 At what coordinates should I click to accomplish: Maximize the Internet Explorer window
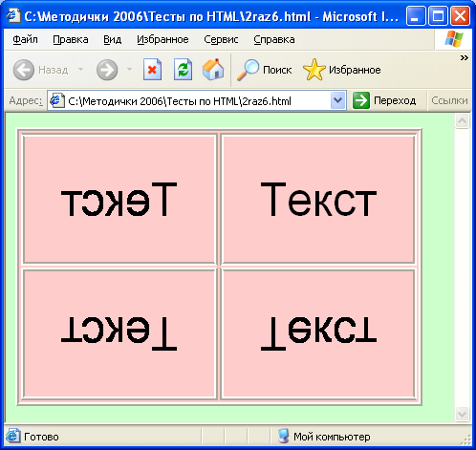438,15
